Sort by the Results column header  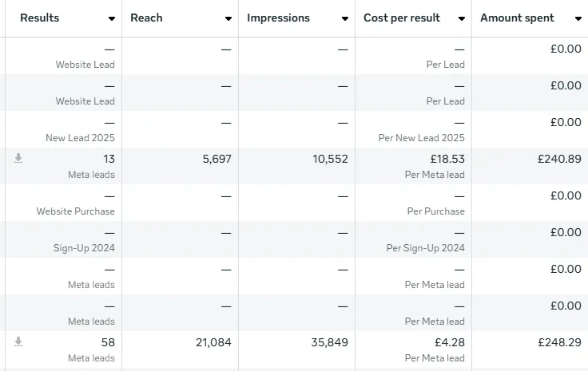coord(40,18)
